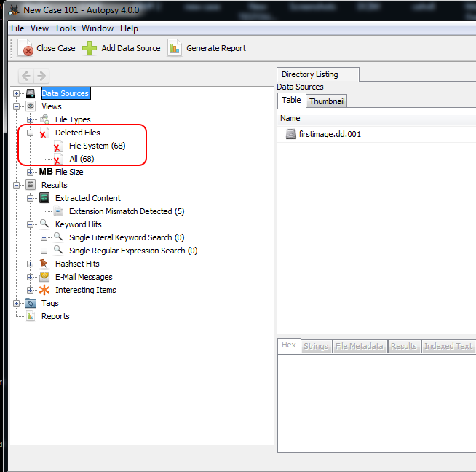Collapse the Results tree node

click(x=17, y=185)
